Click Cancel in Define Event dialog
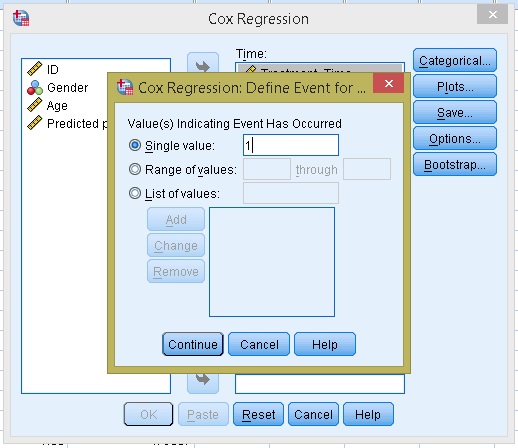The width and height of the screenshot is (518, 448). pyautogui.click(x=259, y=344)
